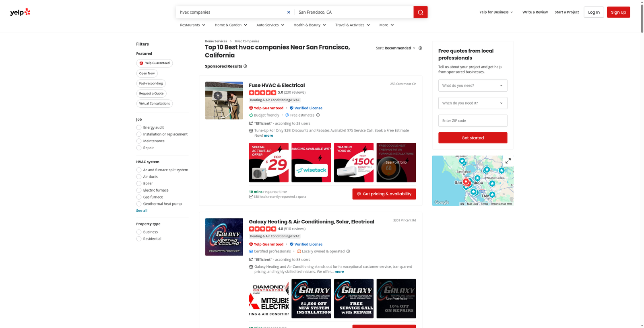644x328 pixels.
Task: Select the Geothermal heat pump option
Action: tap(139, 204)
